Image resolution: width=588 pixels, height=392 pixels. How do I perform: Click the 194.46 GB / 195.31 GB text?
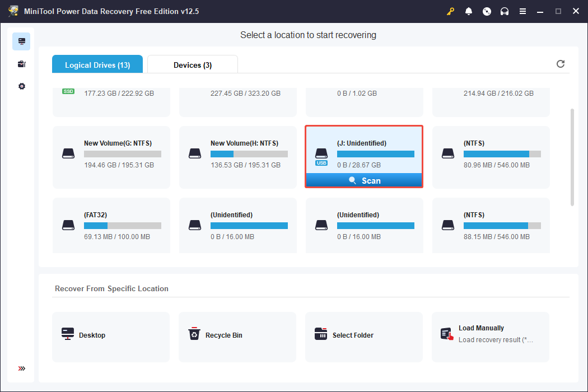(119, 165)
